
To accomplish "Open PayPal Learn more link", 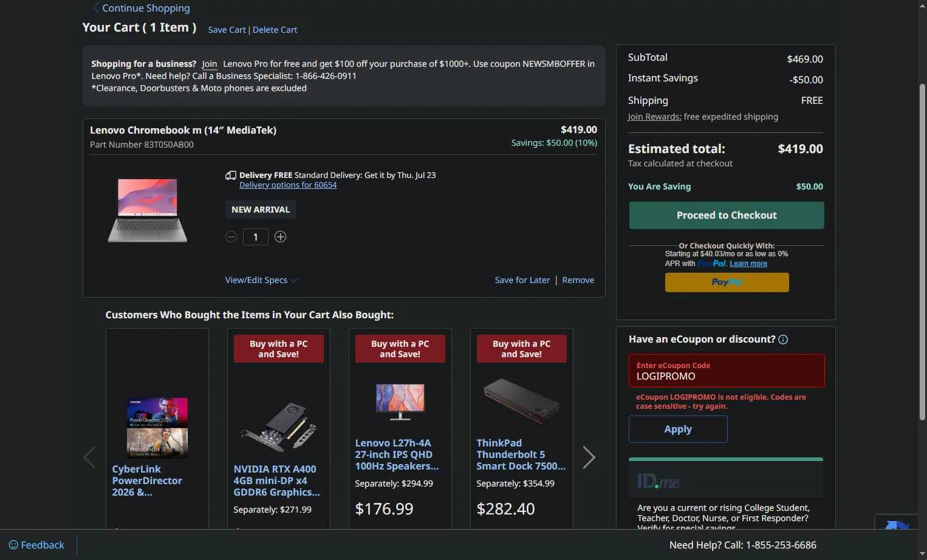I will pos(748,264).
